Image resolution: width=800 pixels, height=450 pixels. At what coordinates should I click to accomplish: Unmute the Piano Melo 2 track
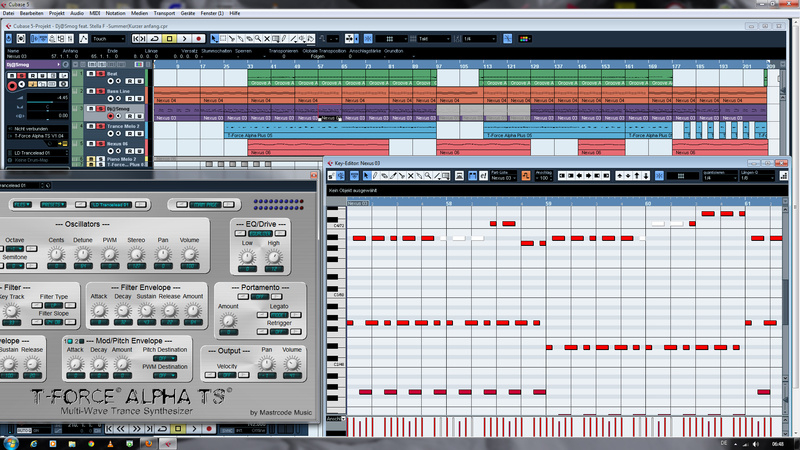tap(91, 159)
